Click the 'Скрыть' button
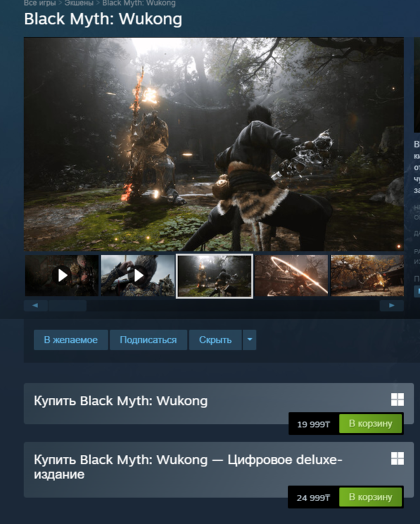This screenshot has width=420, height=524. [215, 340]
